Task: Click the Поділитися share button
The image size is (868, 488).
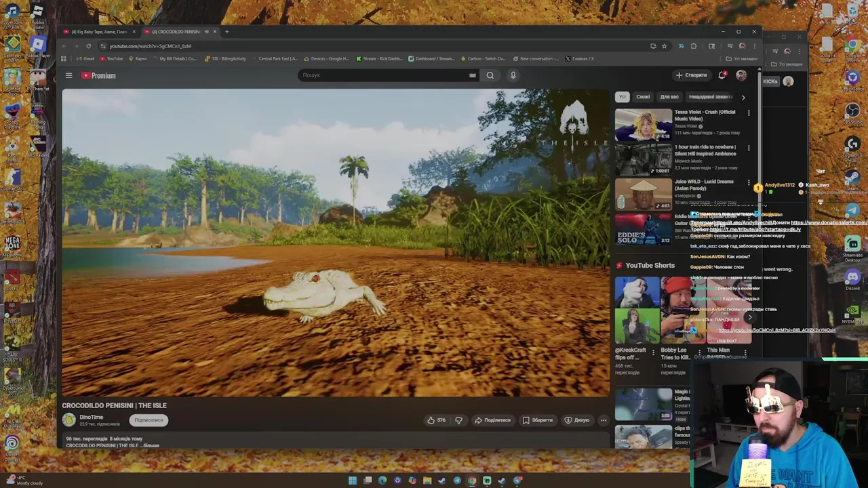Action: pos(492,420)
